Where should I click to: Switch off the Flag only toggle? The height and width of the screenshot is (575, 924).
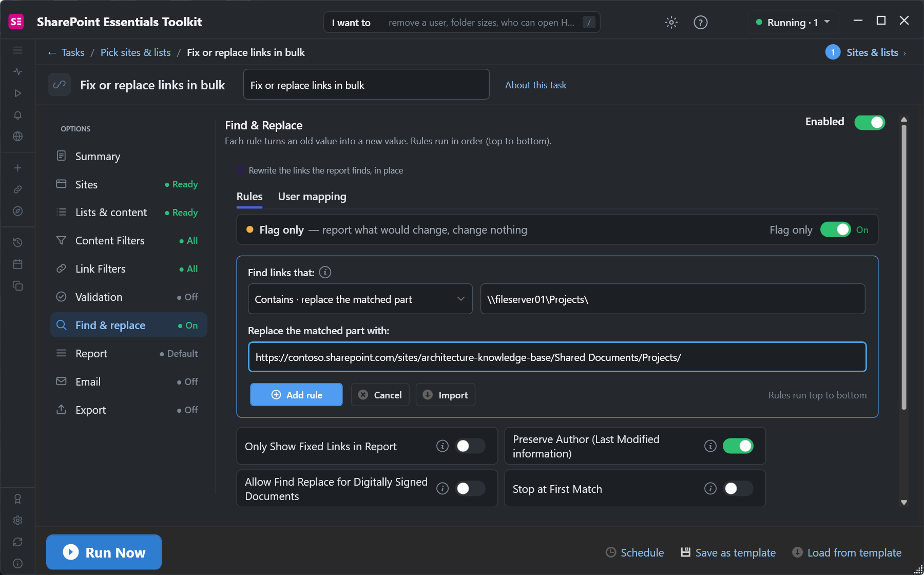coord(835,229)
